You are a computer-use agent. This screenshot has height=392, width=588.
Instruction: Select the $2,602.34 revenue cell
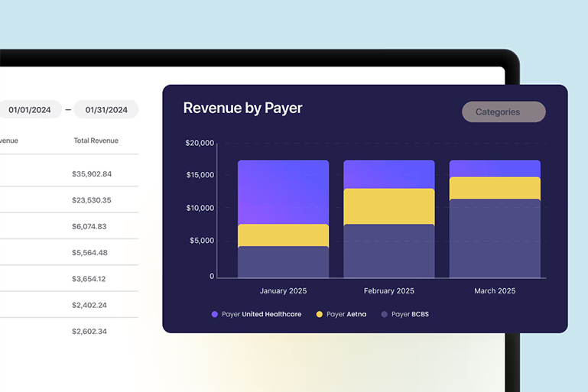coord(89,332)
